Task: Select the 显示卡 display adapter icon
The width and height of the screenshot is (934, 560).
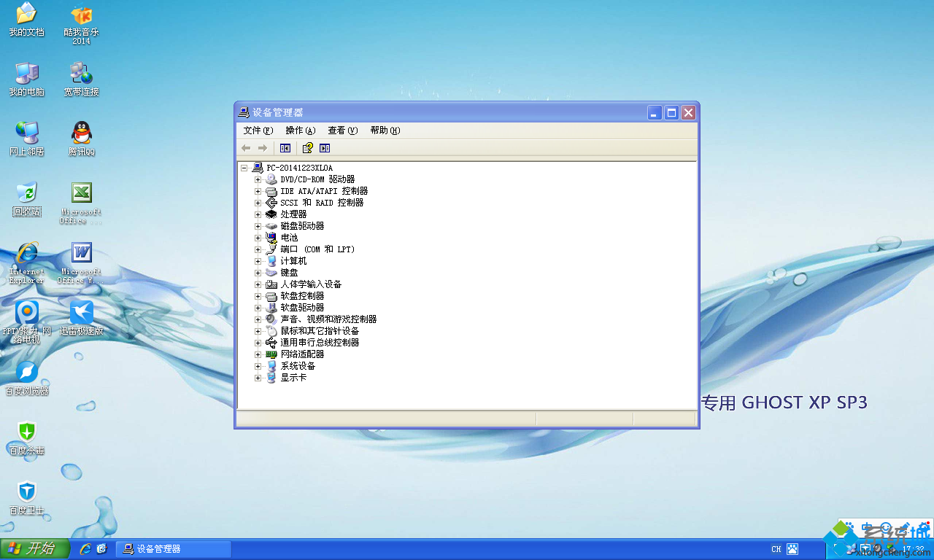Action: 271,378
